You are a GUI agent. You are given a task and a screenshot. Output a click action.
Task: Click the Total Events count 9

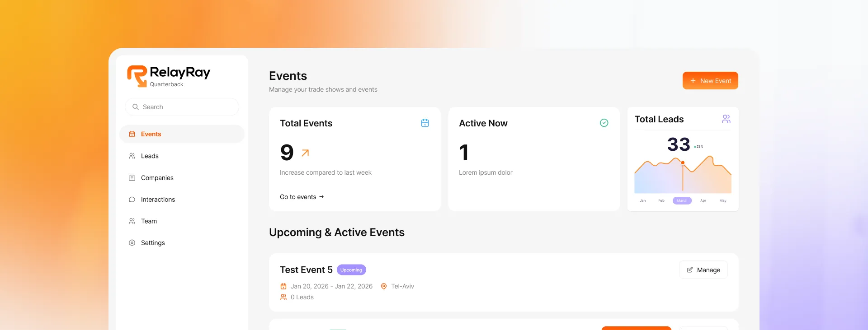(287, 153)
